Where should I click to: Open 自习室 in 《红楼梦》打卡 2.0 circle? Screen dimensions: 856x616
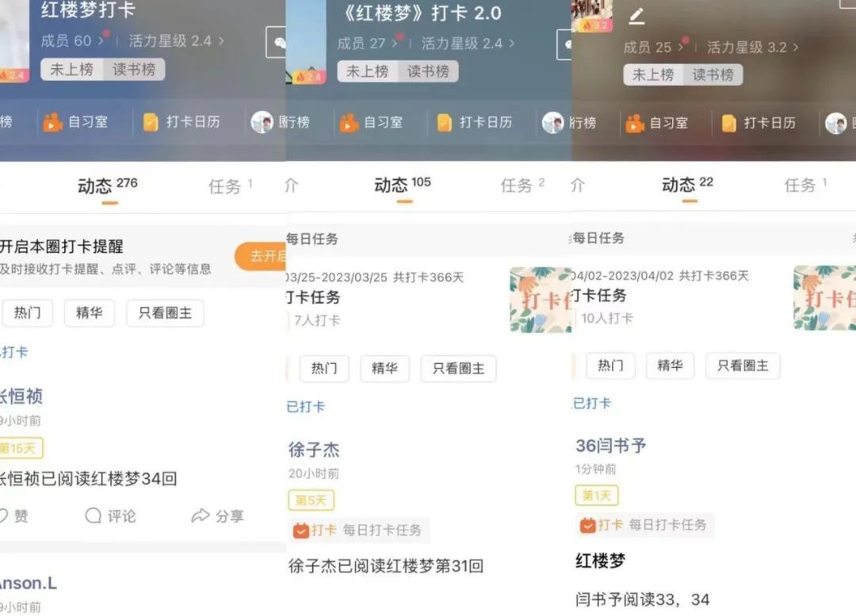click(x=371, y=122)
